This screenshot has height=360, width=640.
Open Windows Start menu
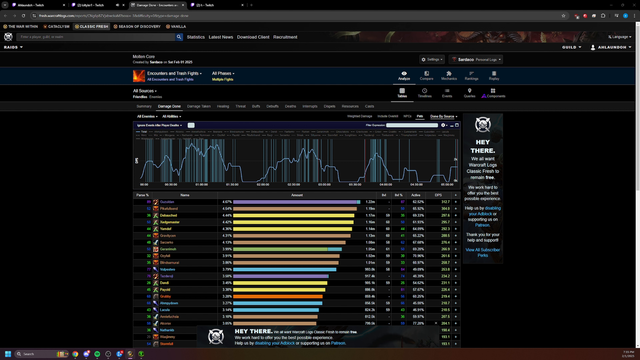(x=8, y=354)
